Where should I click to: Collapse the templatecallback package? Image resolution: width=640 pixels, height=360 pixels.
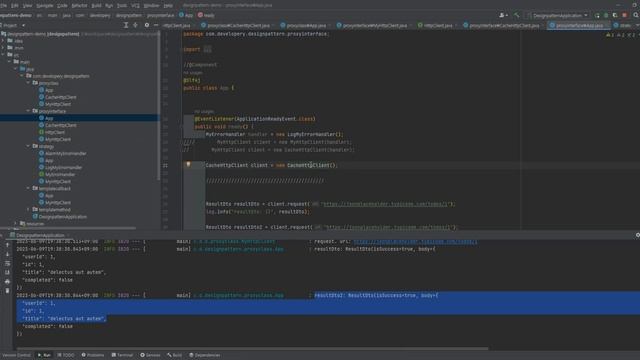[29, 188]
